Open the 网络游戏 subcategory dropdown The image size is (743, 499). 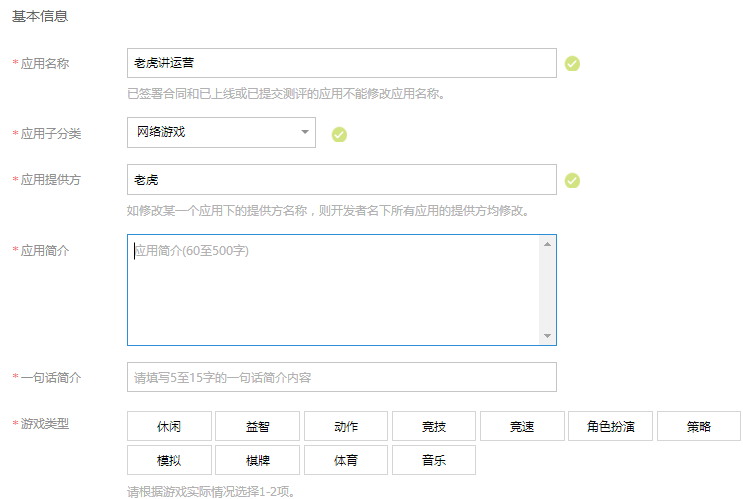[221, 133]
